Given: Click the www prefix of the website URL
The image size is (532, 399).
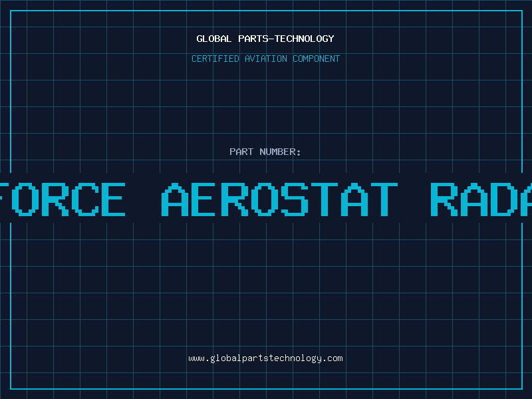Looking at the screenshot, I should pyautogui.click(x=196, y=358).
